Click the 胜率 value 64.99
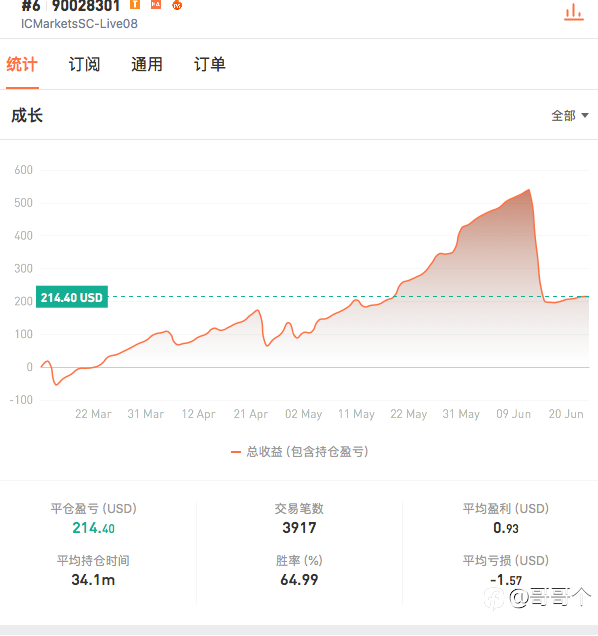 pos(299,580)
